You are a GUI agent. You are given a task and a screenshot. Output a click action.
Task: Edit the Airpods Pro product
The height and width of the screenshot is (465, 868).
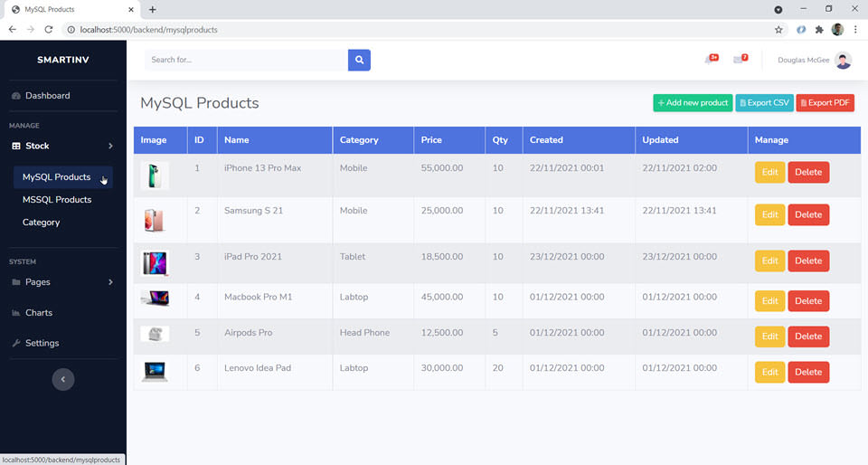[769, 337]
